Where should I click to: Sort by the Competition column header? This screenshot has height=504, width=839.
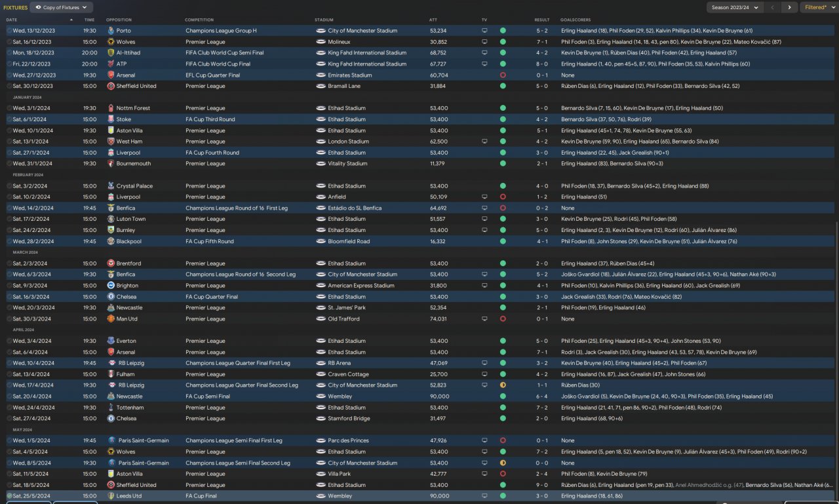199,20
